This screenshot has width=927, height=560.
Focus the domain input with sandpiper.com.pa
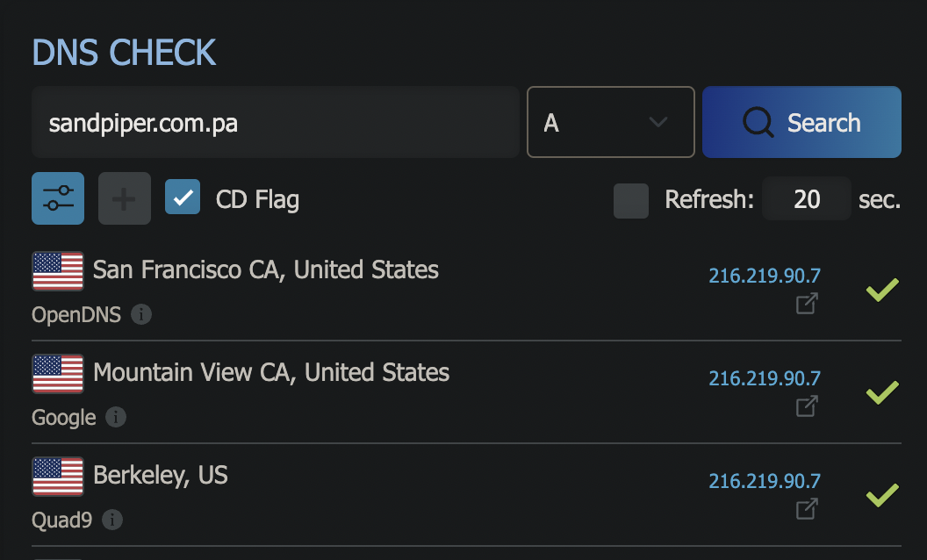(275, 122)
